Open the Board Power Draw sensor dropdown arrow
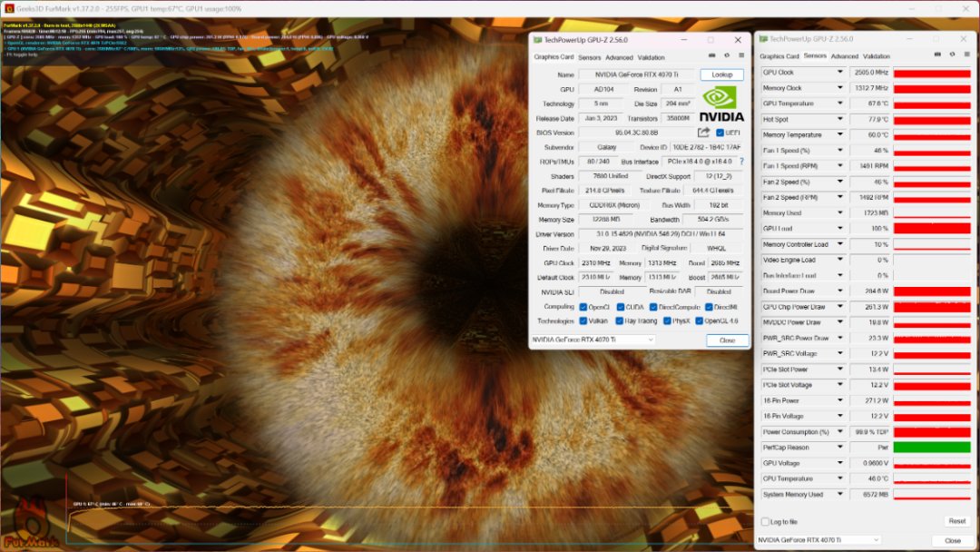980x552 pixels. click(x=840, y=291)
